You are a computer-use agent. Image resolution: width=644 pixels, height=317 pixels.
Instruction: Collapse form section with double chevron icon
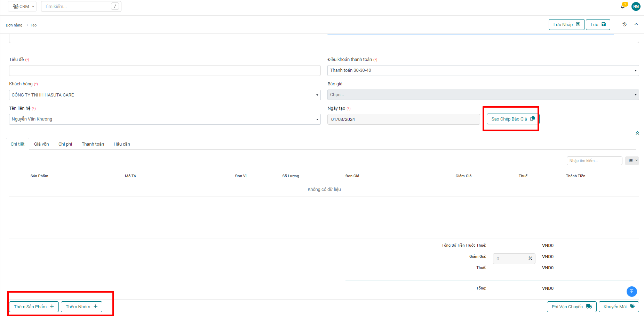pyautogui.click(x=637, y=133)
